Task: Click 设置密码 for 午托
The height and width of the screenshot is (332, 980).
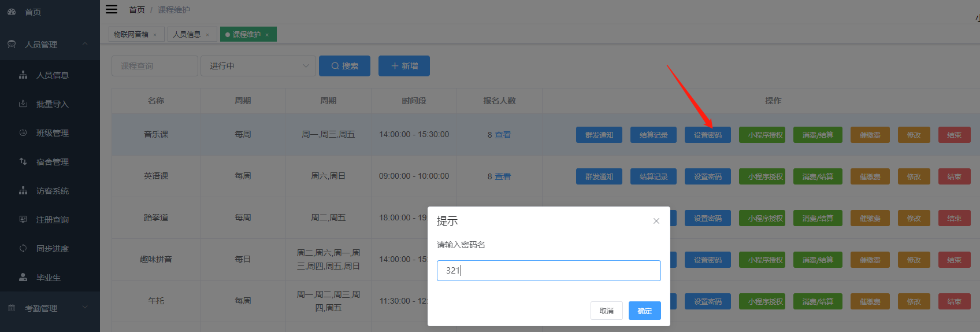Action: point(708,301)
